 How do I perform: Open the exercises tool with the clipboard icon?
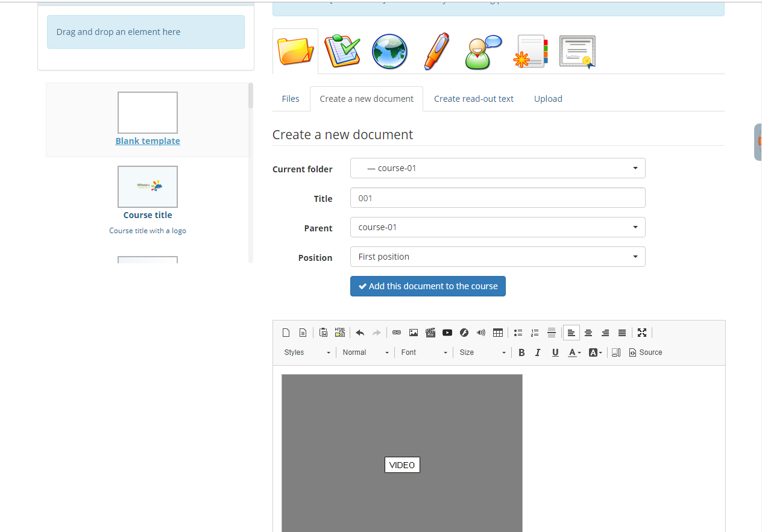pyautogui.click(x=342, y=51)
